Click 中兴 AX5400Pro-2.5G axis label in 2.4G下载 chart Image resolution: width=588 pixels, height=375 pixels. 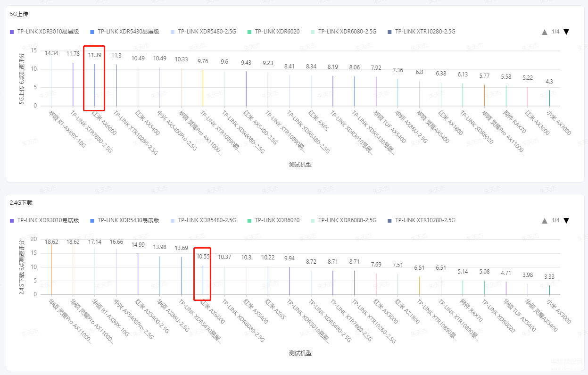click(133, 319)
